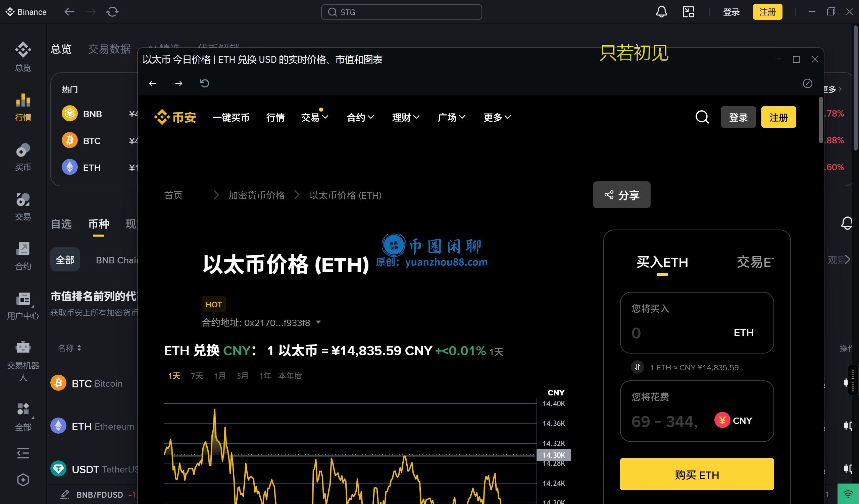The width and height of the screenshot is (859, 504).
Task: Expand the 交易 dropdown menu
Action: pos(314,118)
